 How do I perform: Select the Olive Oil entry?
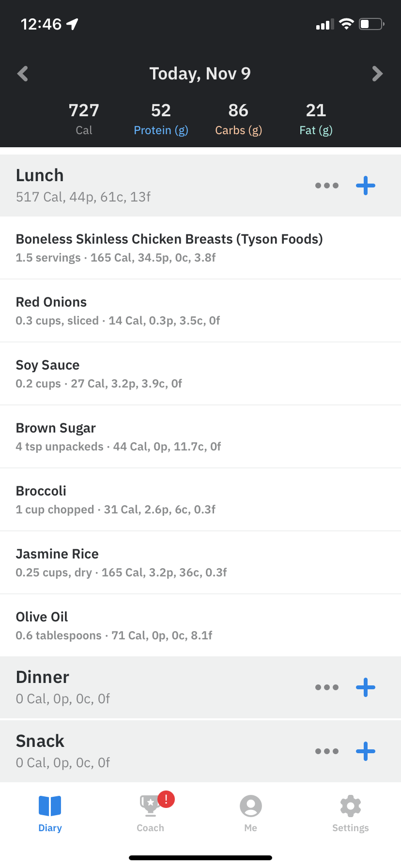point(114,625)
